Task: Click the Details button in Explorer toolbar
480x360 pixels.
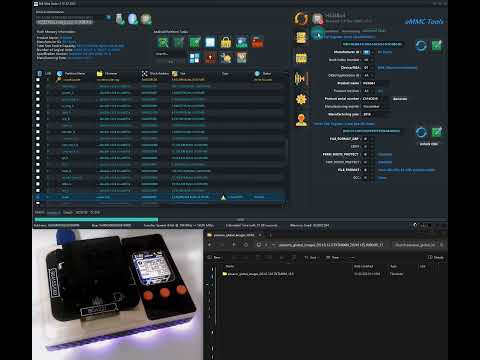Action: (436, 257)
